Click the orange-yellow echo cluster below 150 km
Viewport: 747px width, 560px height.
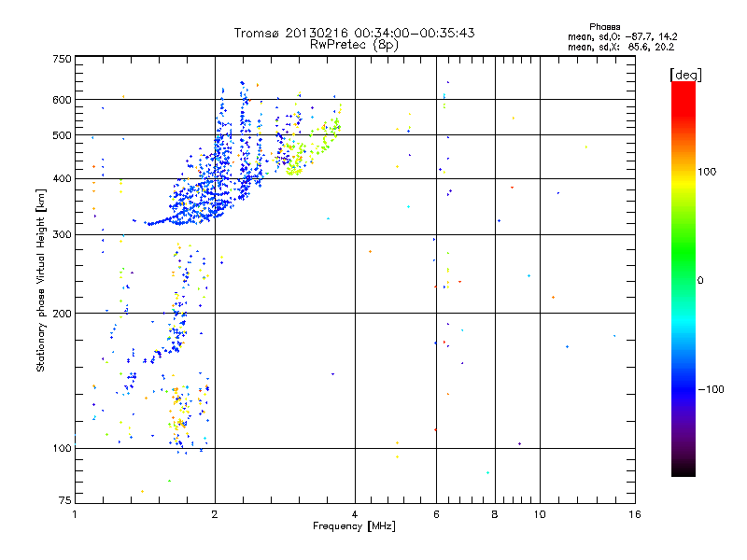pyautogui.click(x=181, y=410)
